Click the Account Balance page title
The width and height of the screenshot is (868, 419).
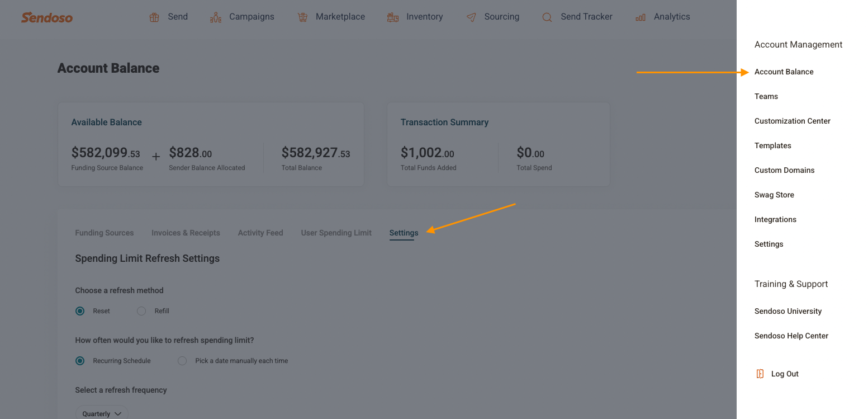[x=108, y=68]
